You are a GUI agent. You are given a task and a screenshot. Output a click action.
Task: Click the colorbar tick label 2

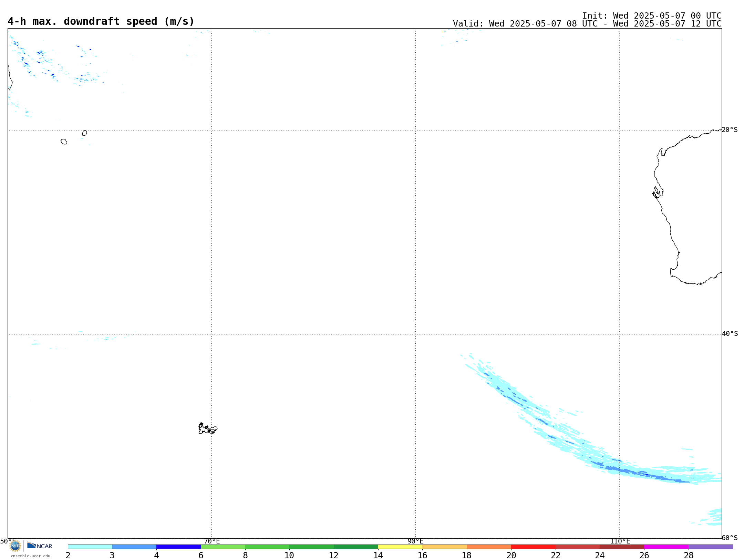pos(68,555)
